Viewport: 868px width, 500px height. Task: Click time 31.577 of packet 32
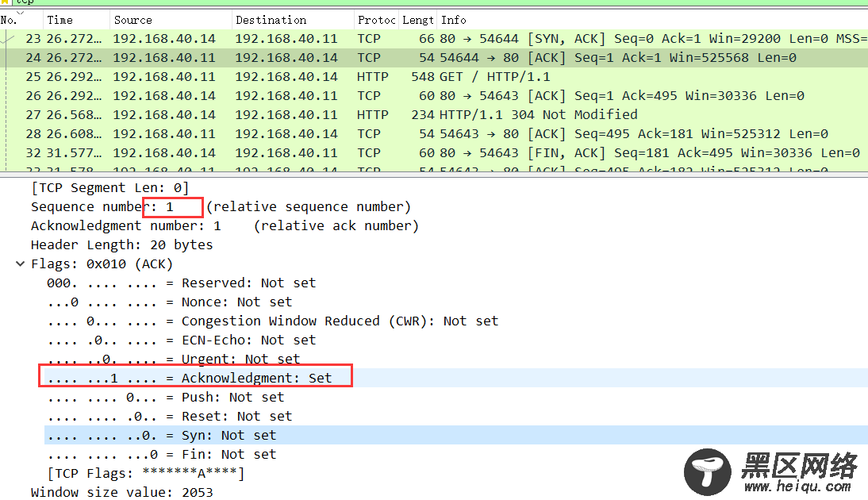(x=74, y=153)
